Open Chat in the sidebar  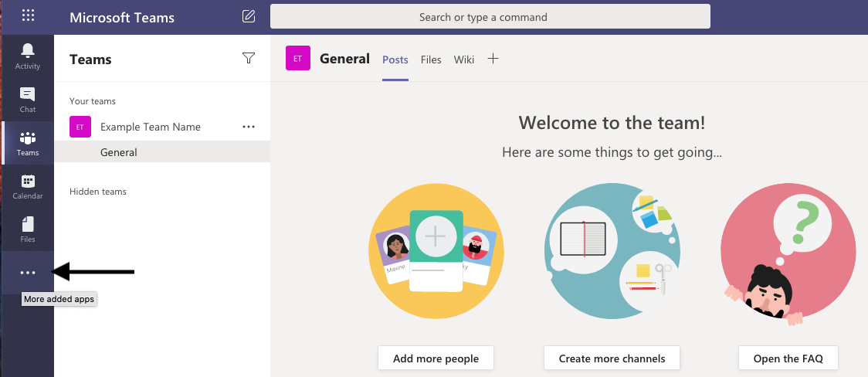coord(28,100)
